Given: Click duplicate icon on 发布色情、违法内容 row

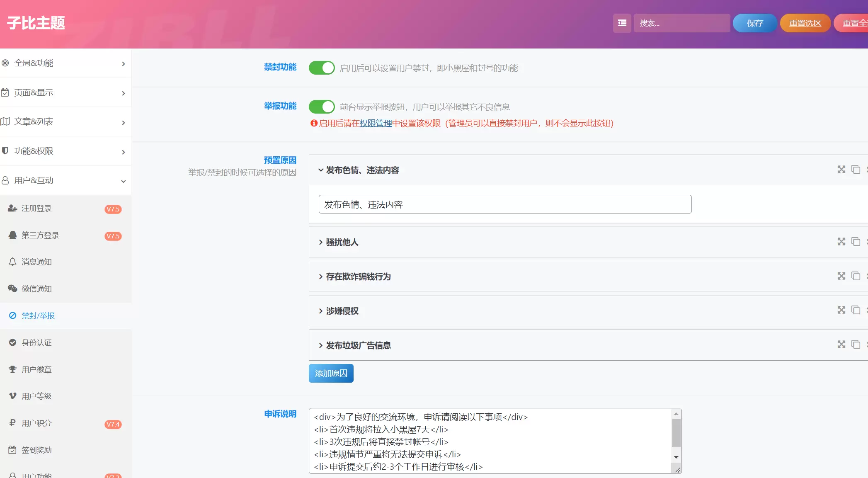Looking at the screenshot, I should coord(856,170).
